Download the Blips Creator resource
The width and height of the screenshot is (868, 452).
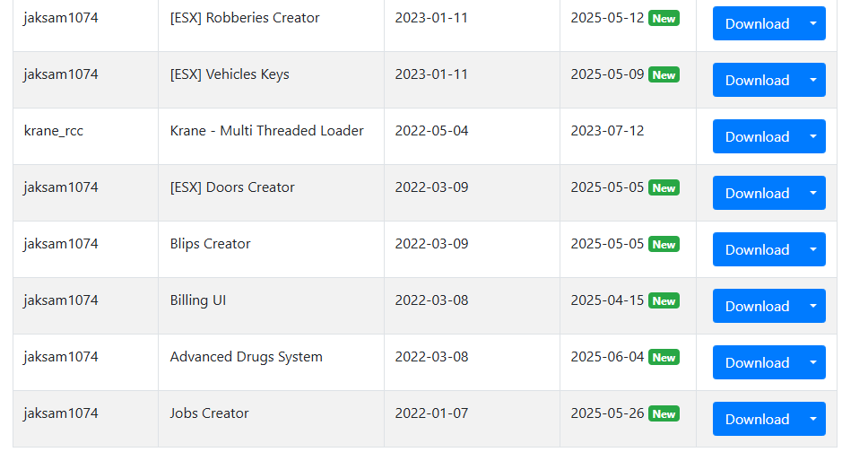click(757, 249)
